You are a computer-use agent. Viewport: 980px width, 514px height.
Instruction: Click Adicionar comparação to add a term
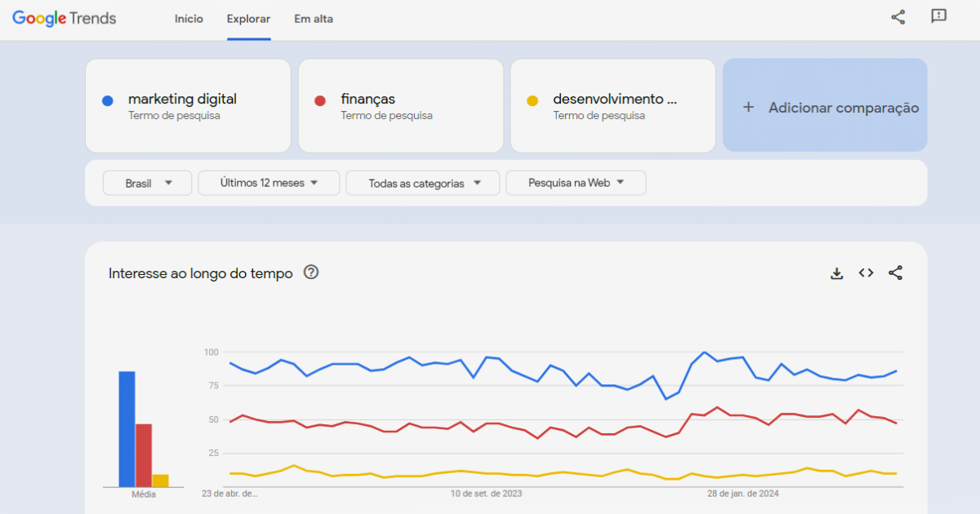click(x=824, y=105)
